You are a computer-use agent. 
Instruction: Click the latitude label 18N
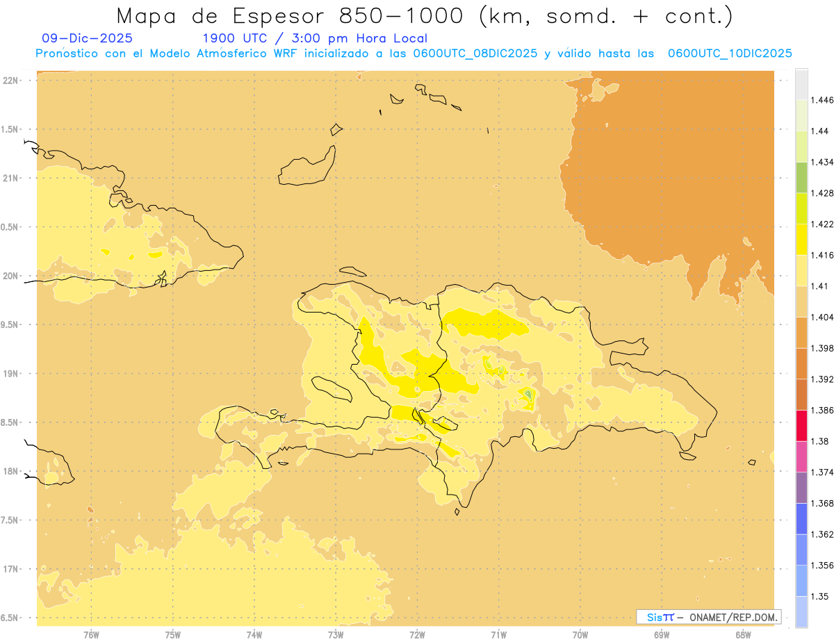coord(10,472)
